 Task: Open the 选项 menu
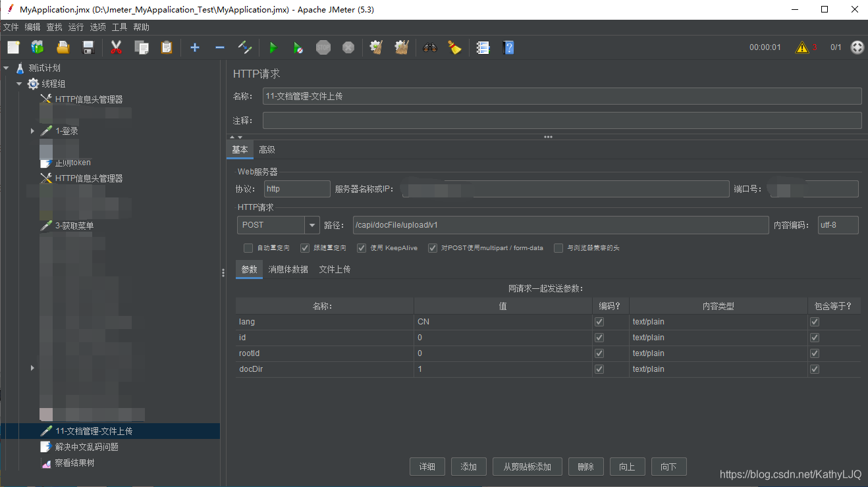97,27
